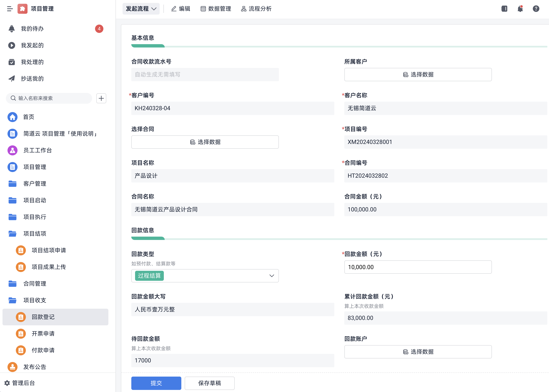
Task: Click the 基本信息 section progress bar
Action: (148, 46)
